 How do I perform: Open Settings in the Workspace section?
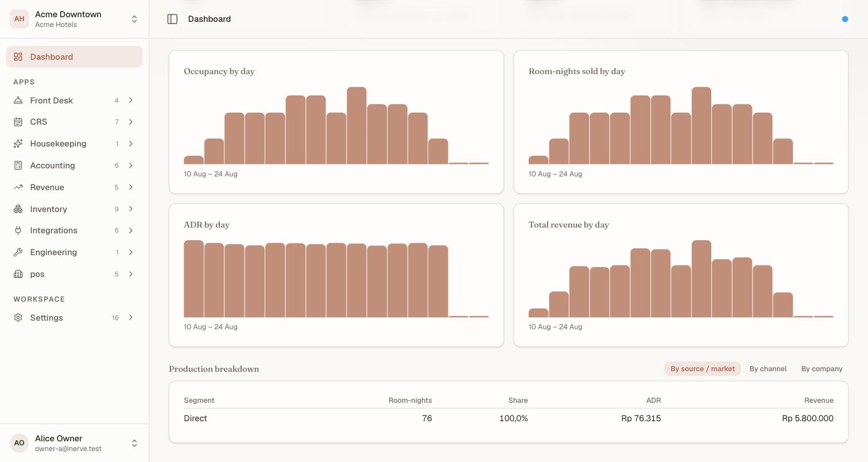pyautogui.click(x=75, y=318)
